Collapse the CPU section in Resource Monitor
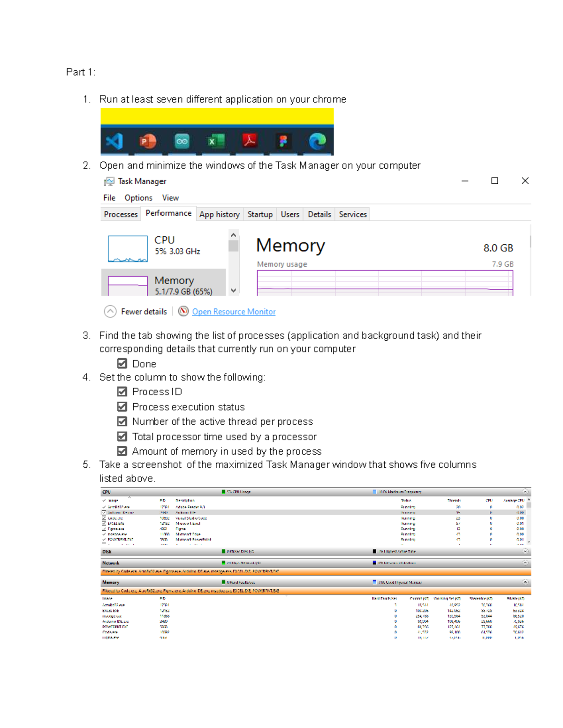Screen dimensions: 563x728 [524, 492]
